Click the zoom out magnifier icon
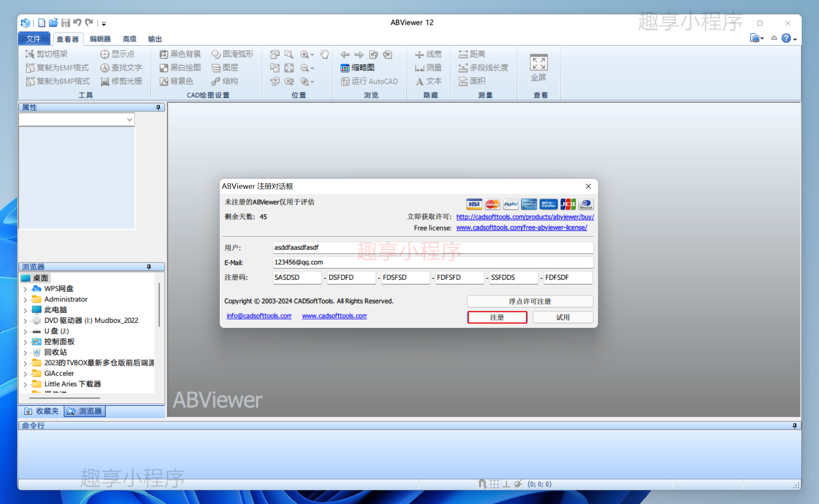This screenshot has height=504, width=819. (x=304, y=68)
